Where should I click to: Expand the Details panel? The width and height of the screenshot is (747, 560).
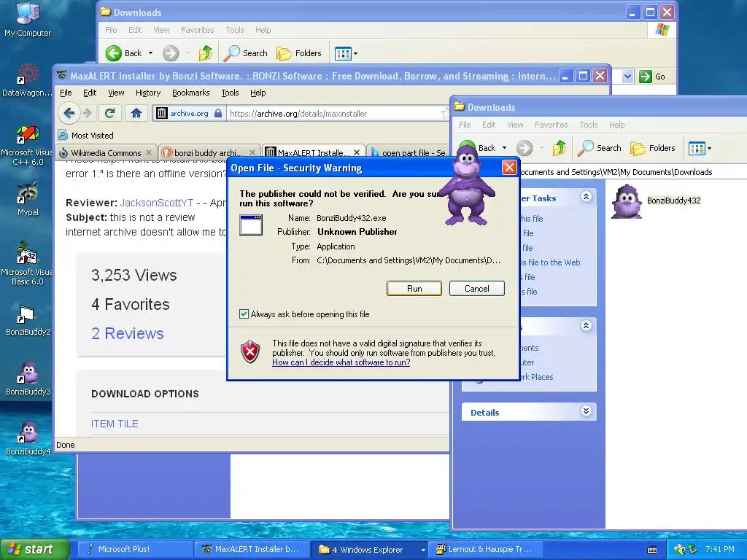click(586, 411)
